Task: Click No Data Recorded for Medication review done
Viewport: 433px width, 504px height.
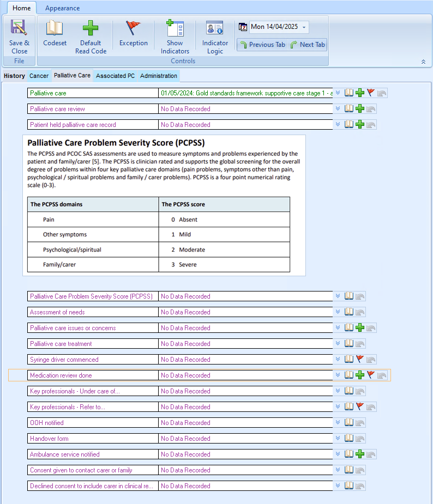Action: coord(246,375)
